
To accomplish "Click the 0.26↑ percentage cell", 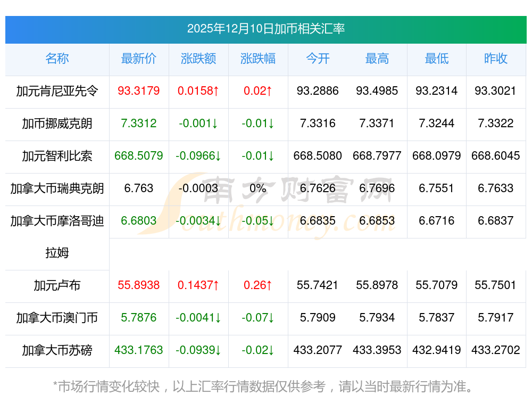I will pyautogui.click(x=258, y=285).
